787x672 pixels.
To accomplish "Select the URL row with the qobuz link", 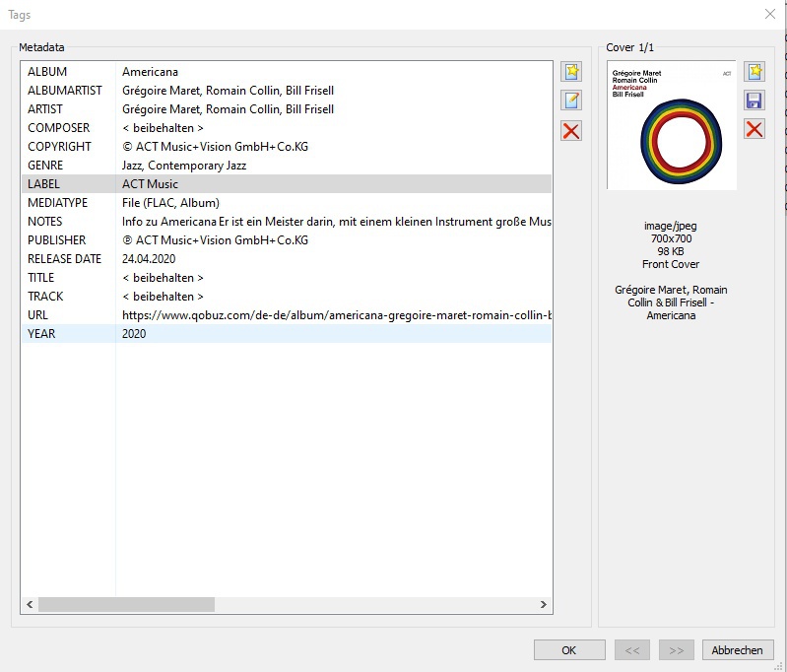I will [287, 315].
